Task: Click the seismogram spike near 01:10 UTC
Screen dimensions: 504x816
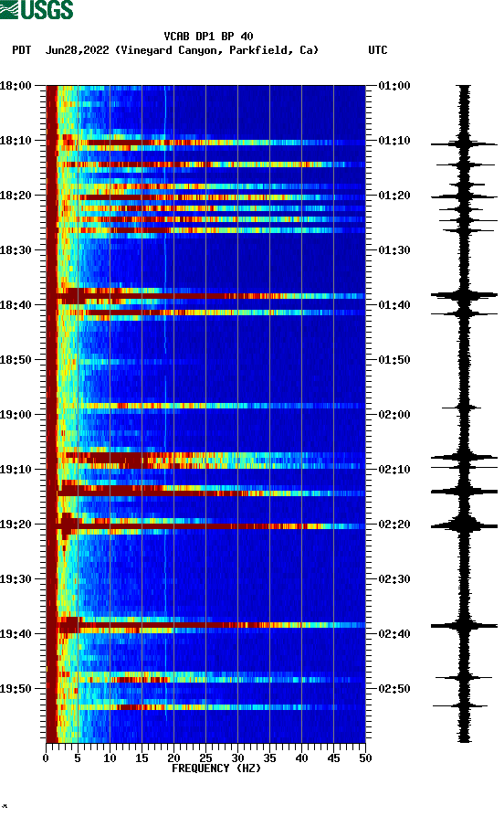Action: [x=464, y=144]
